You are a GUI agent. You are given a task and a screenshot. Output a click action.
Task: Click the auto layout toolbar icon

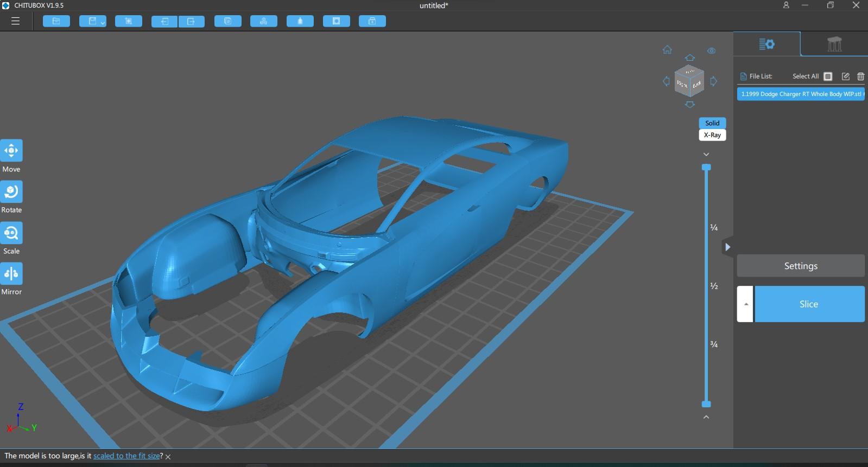264,21
